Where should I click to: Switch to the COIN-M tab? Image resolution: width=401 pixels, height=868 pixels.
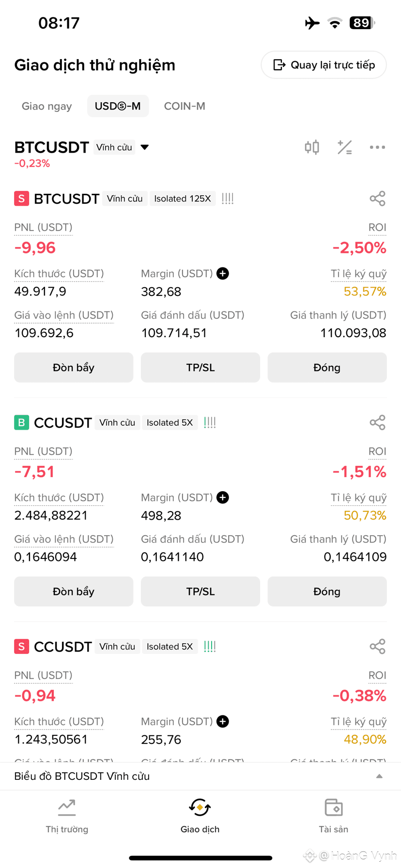185,106
